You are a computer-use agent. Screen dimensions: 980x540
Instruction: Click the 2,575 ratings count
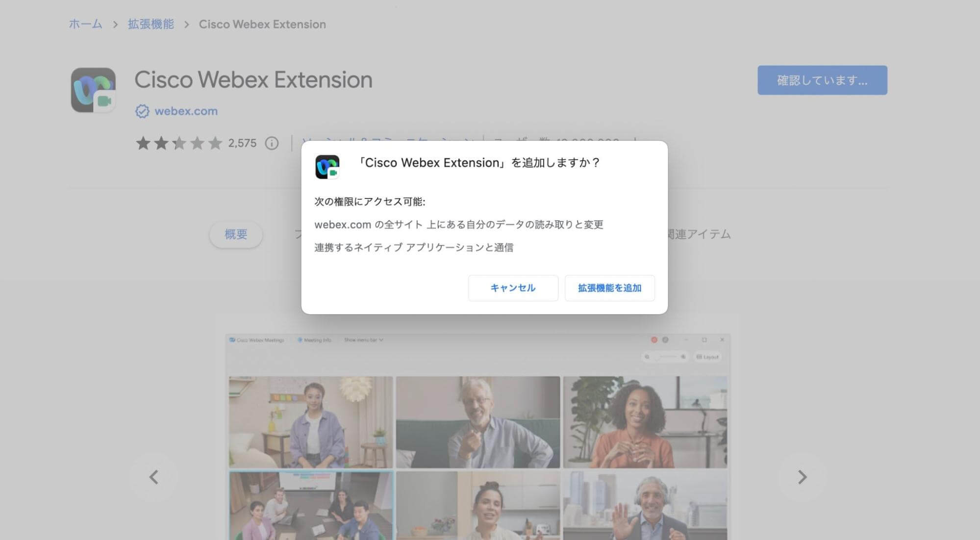point(242,143)
